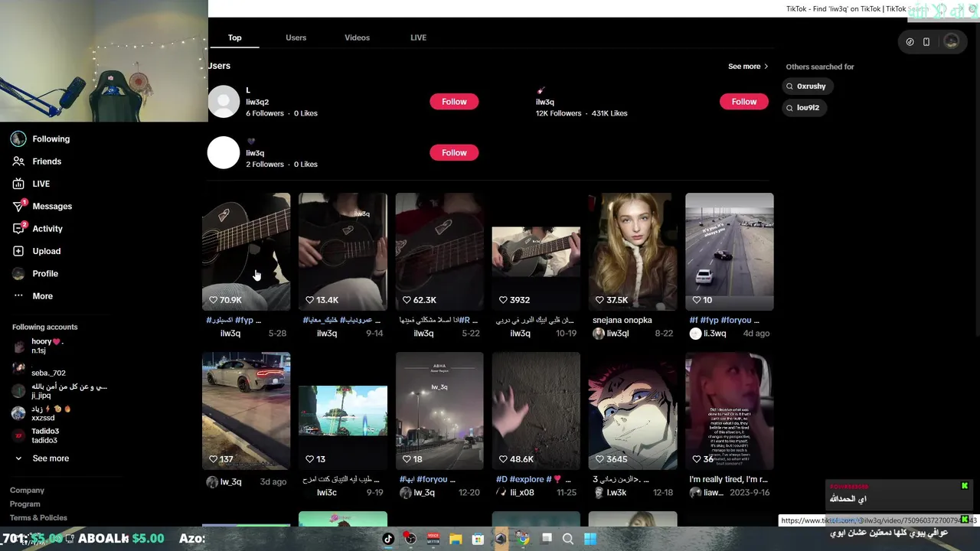
Task: Open the Upload page
Action: [37, 251]
